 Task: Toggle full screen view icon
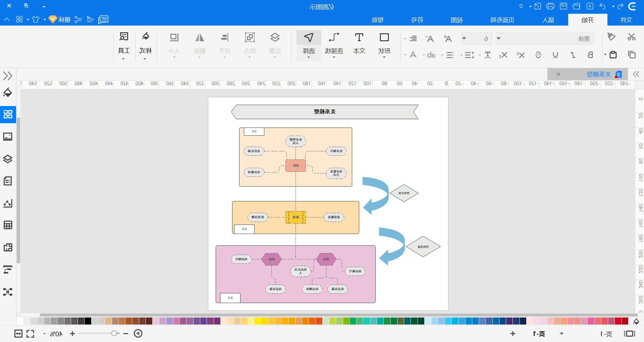pyautogui.click(x=31, y=334)
